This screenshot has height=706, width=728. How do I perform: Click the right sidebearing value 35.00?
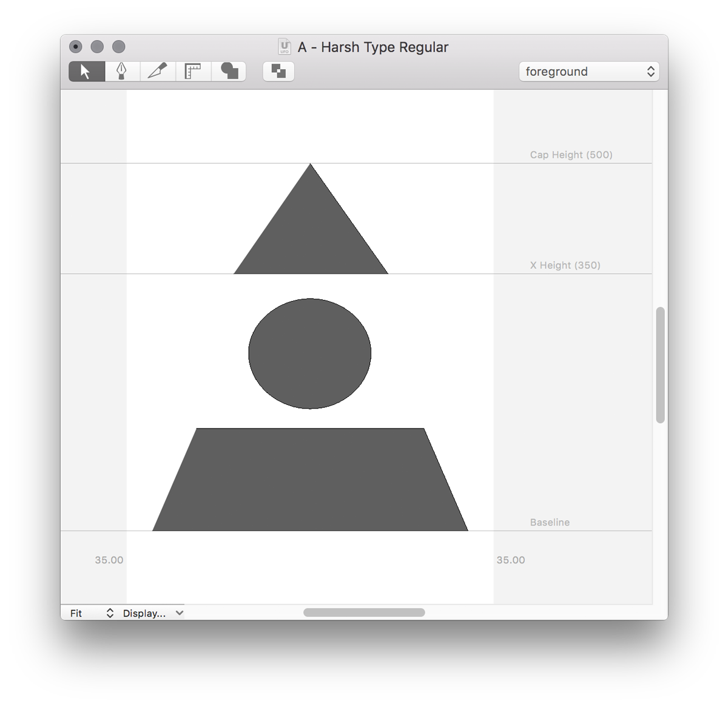pyautogui.click(x=511, y=560)
